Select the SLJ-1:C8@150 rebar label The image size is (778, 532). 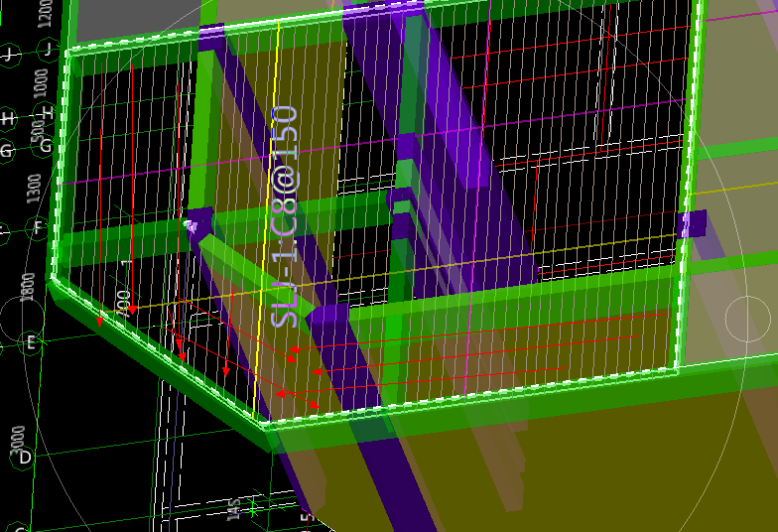(285, 216)
